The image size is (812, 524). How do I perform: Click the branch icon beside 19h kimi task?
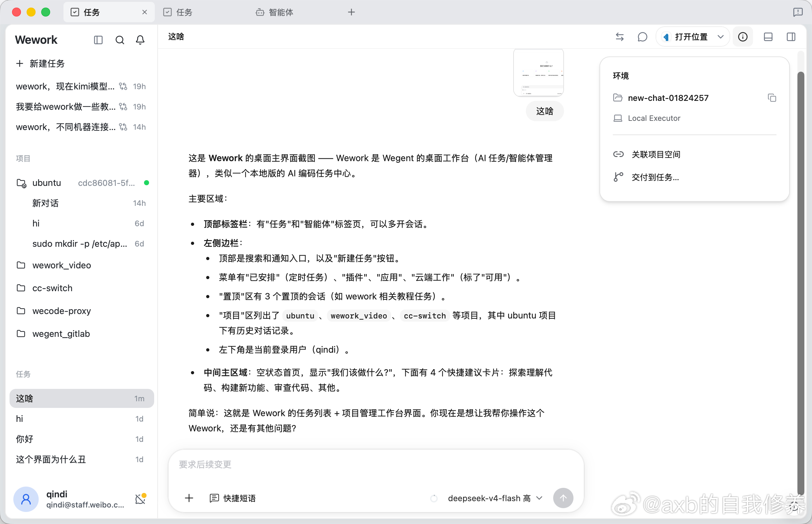[123, 86]
